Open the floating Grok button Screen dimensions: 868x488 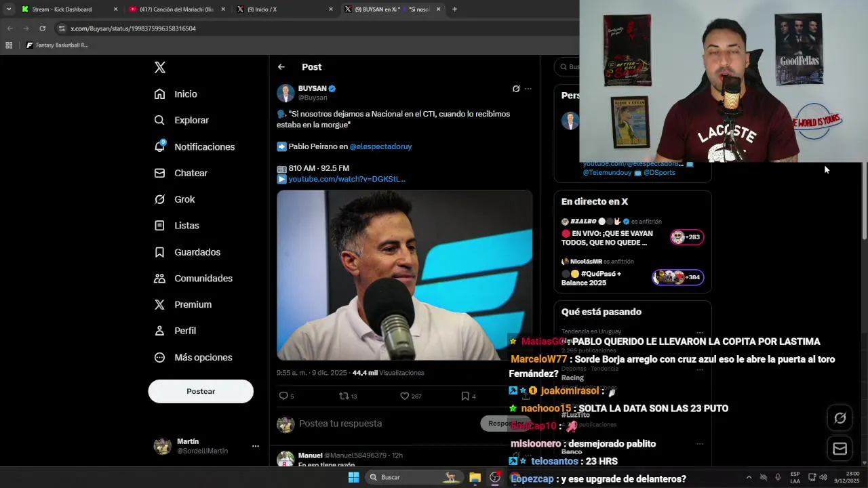(840, 418)
